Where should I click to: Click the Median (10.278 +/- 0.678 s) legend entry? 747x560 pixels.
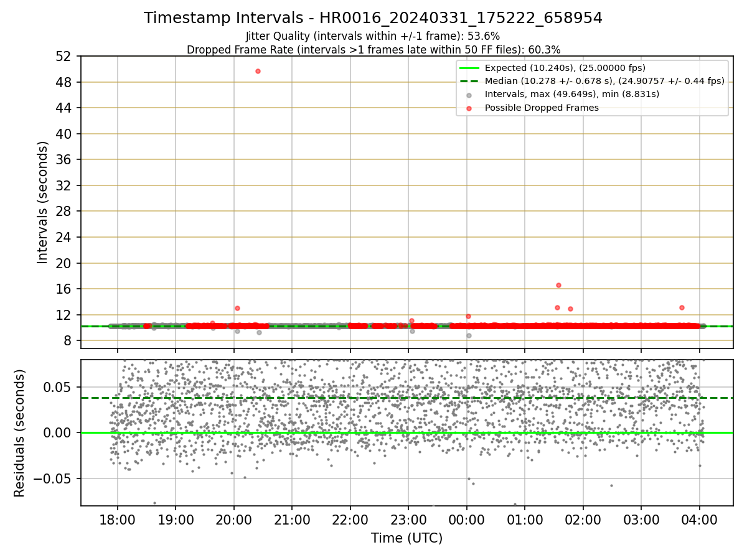coord(592,81)
